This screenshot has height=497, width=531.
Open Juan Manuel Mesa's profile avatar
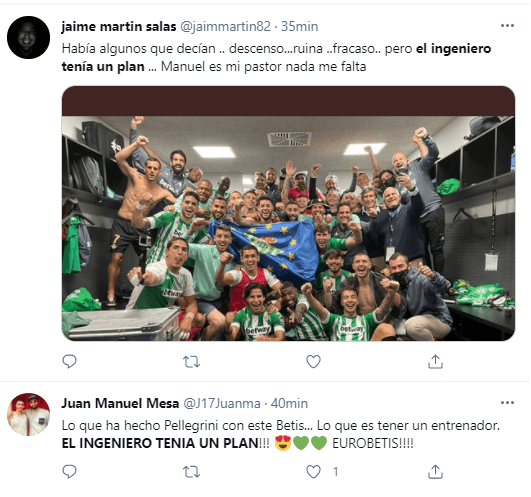click(x=28, y=414)
